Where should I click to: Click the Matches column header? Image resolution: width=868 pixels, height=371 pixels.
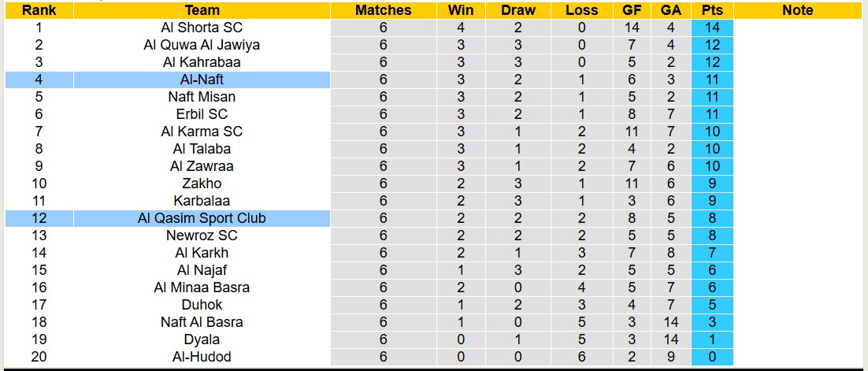coord(383,10)
